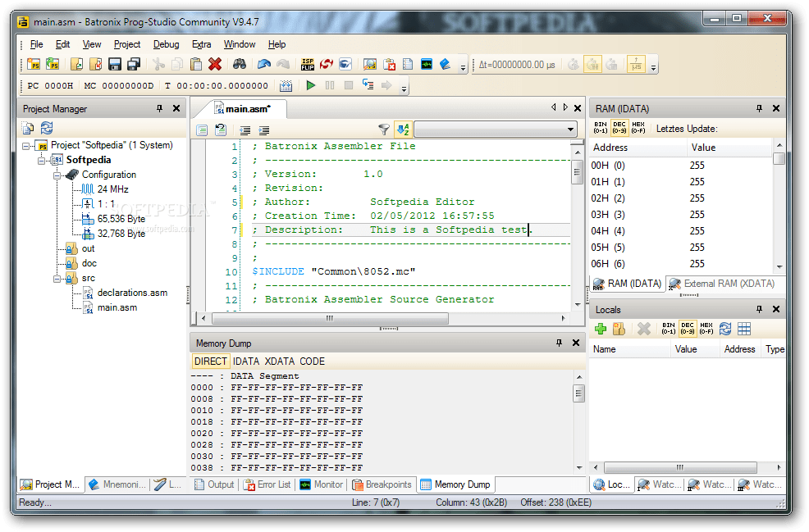This screenshot has height=532, width=809.
Task: Toggle HEX display in RAM (IDATA) panel
Action: (x=638, y=128)
